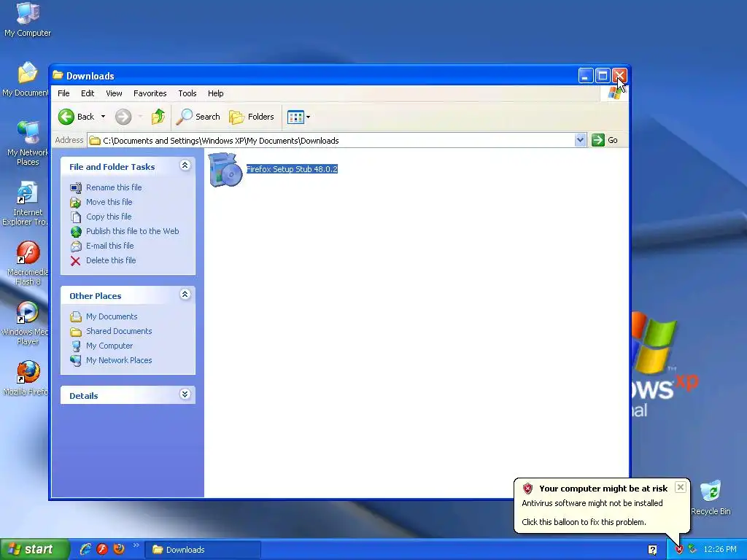The height and width of the screenshot is (560, 747).
Task: Open the Tools menu
Action: (187, 93)
